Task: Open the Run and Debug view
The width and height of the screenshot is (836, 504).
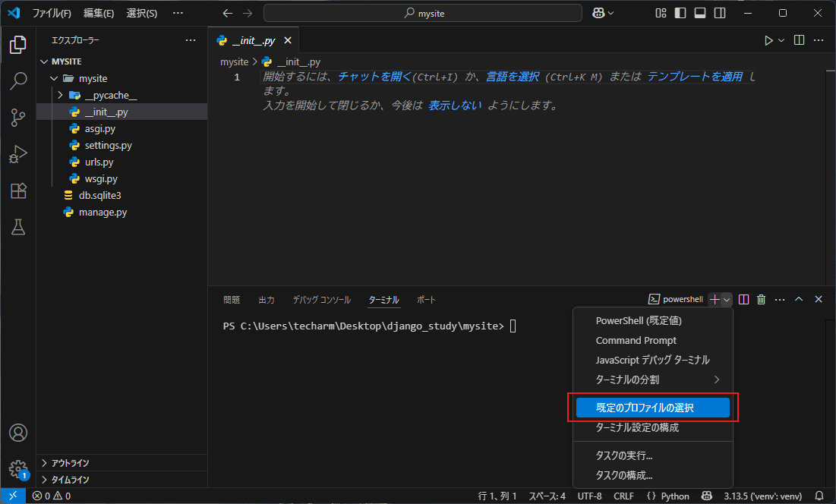Action: (x=18, y=154)
